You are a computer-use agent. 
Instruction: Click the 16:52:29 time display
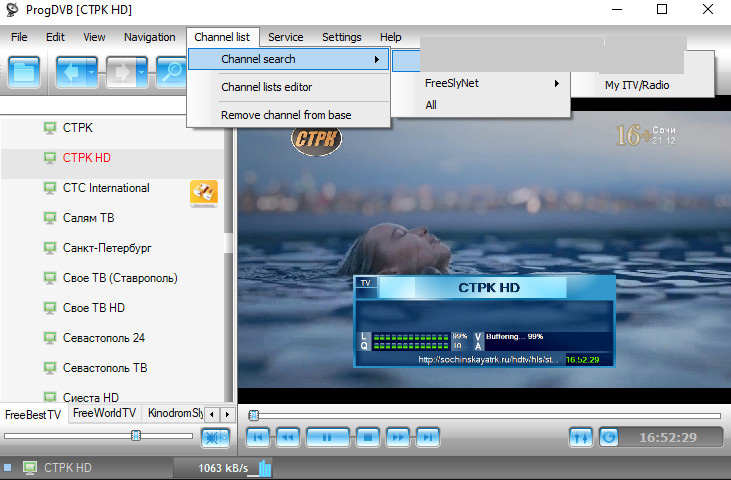668,438
